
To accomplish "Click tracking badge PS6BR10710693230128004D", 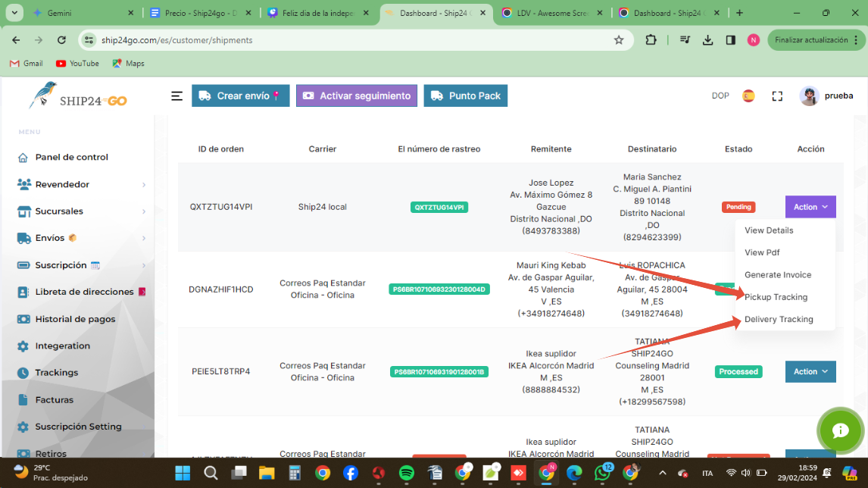I will pyautogui.click(x=439, y=289).
